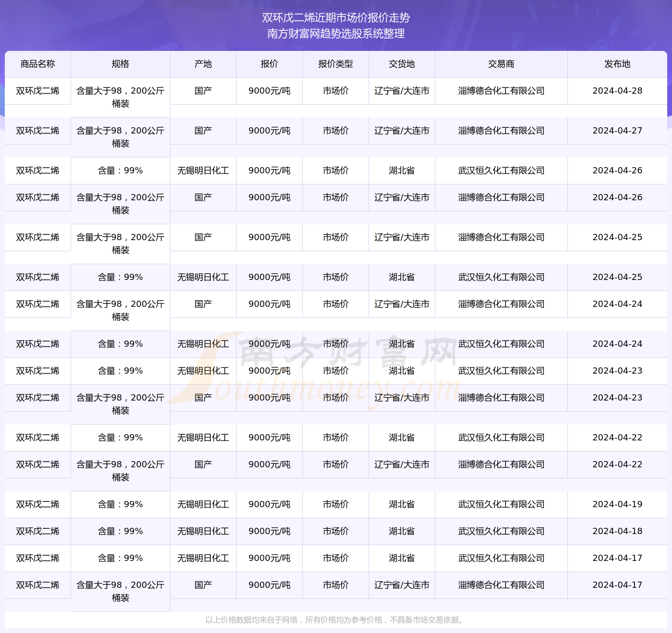
Task: Select the date cell 2024-04-18
Action: (x=617, y=531)
